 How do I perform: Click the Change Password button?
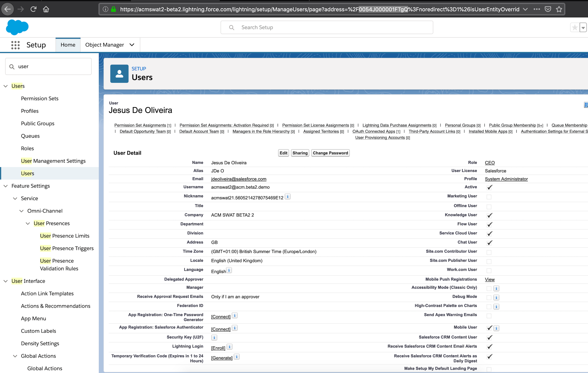tap(330, 153)
